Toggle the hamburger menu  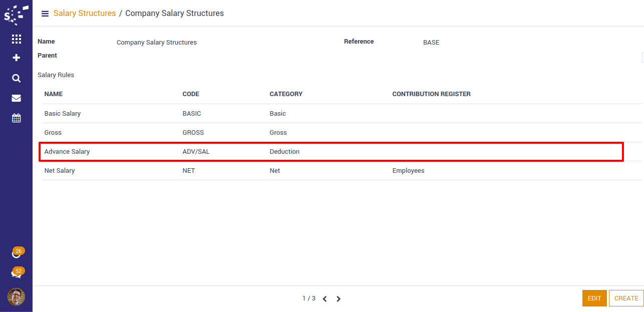pos(45,14)
